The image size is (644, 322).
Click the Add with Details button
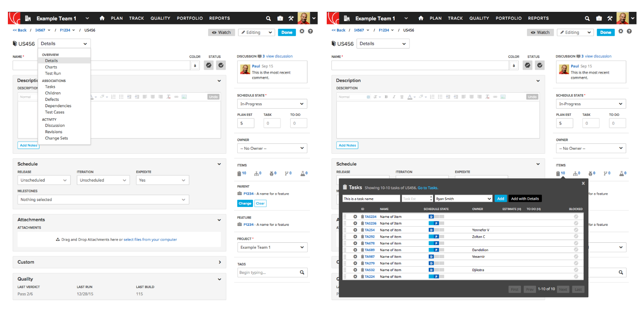pos(525,199)
